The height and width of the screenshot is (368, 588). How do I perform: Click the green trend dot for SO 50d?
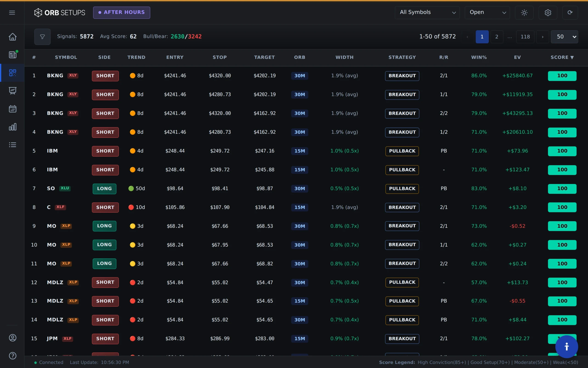pyautogui.click(x=131, y=188)
